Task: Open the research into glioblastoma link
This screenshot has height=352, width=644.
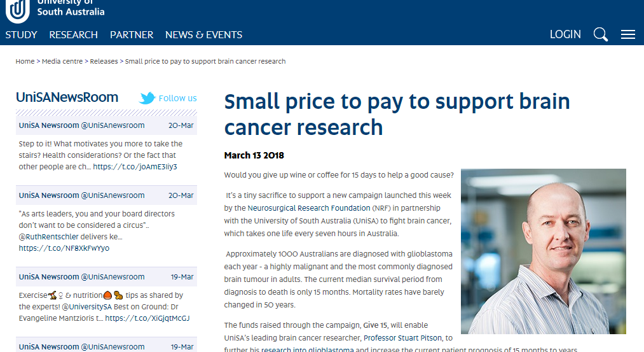Action: pos(307,349)
